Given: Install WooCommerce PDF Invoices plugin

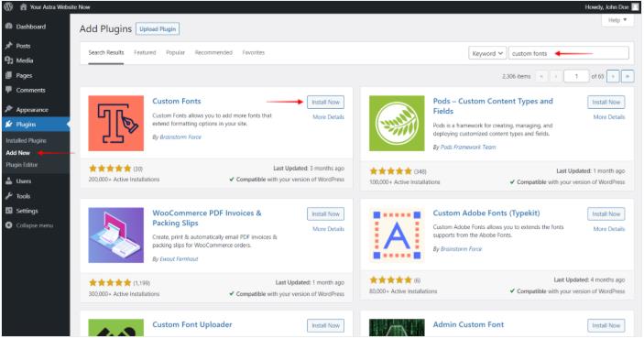Looking at the screenshot, I should 326,214.
